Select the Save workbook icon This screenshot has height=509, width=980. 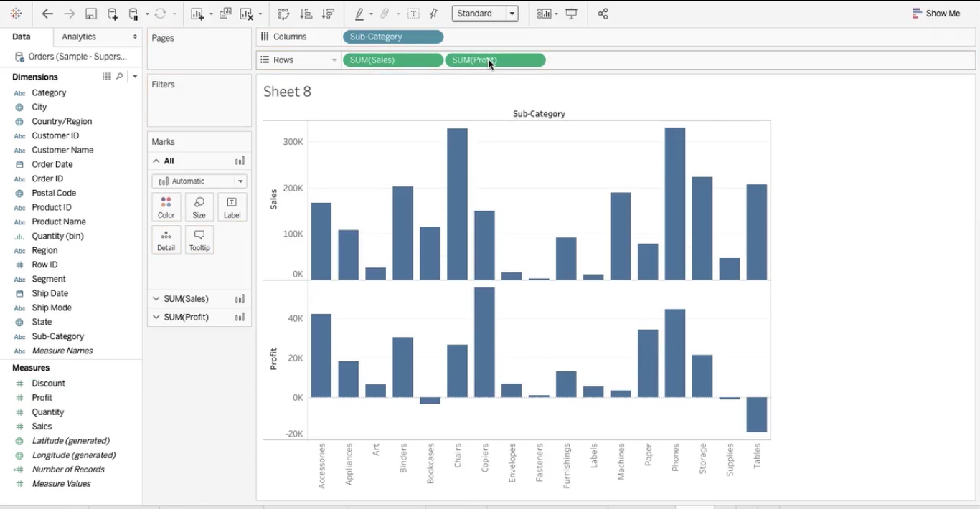click(x=90, y=13)
